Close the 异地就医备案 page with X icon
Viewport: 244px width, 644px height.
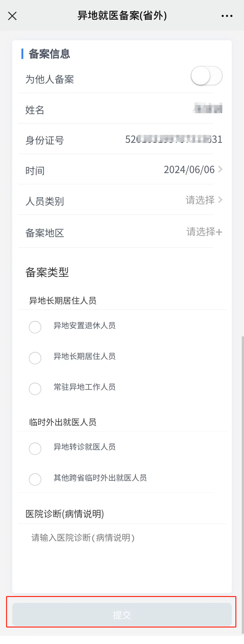click(12, 16)
